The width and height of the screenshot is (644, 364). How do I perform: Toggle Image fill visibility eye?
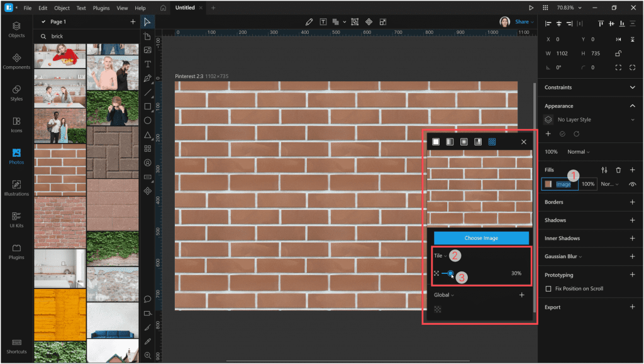pos(633,185)
